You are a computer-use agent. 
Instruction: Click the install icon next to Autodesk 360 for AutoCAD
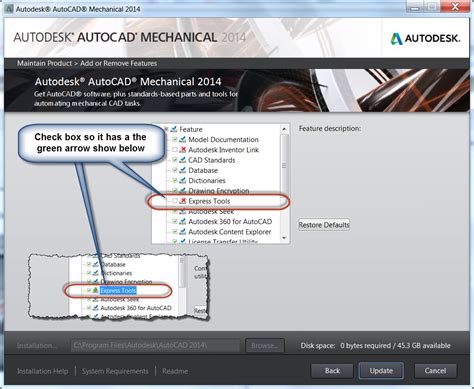pyautogui.click(x=183, y=222)
